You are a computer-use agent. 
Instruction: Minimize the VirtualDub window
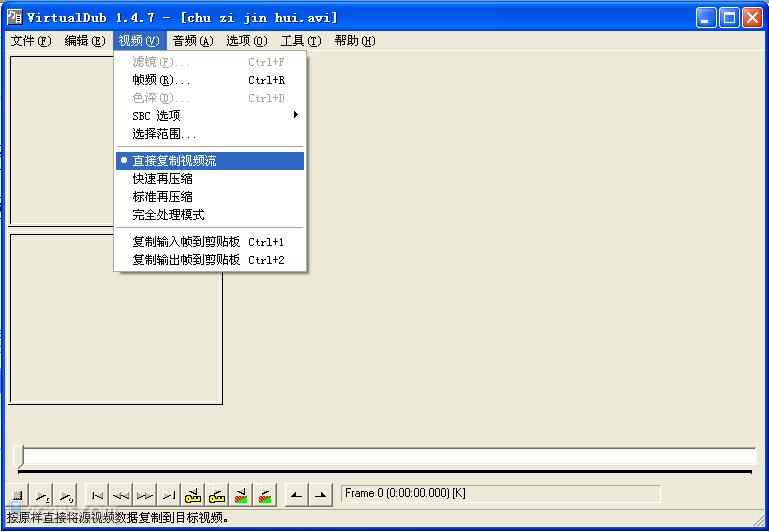(706, 18)
